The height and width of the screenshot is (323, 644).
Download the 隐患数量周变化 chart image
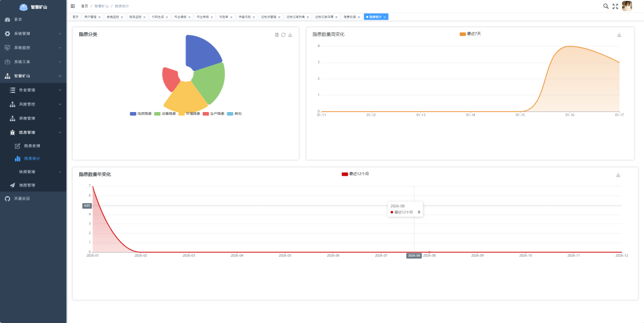coord(620,35)
